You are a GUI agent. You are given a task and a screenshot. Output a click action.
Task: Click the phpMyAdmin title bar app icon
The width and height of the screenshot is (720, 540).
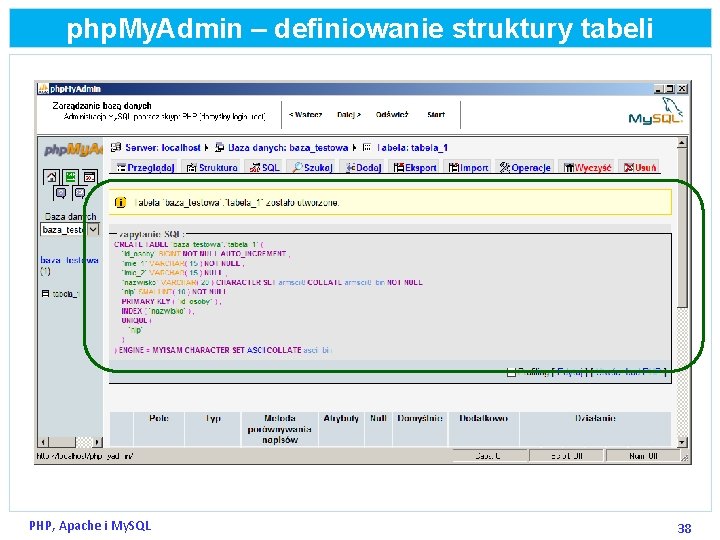[43, 89]
